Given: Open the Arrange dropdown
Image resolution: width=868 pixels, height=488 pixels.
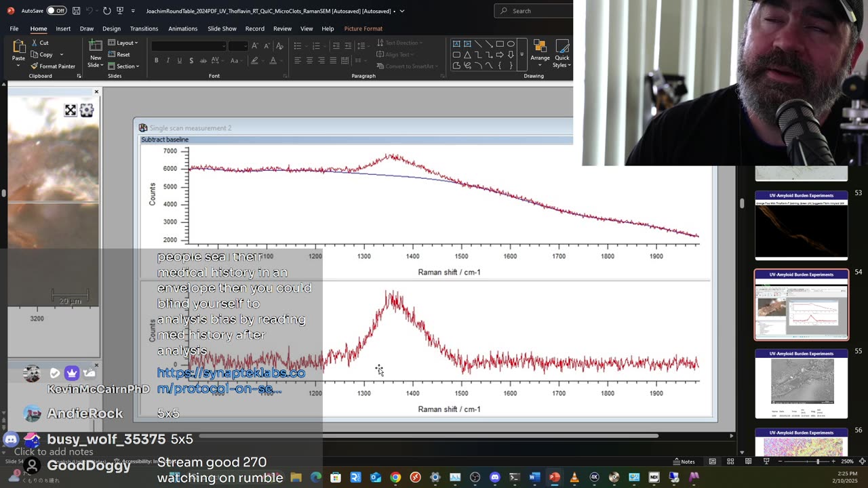Looking at the screenshot, I should pos(540,52).
